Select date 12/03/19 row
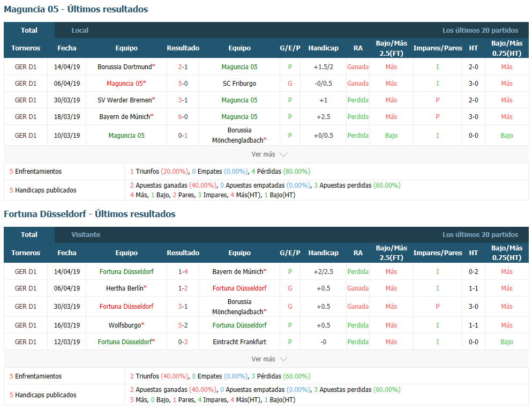 click(67, 342)
